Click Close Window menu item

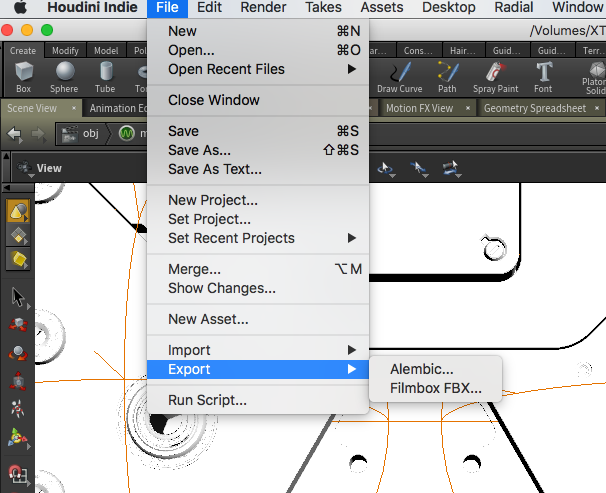click(x=258, y=100)
